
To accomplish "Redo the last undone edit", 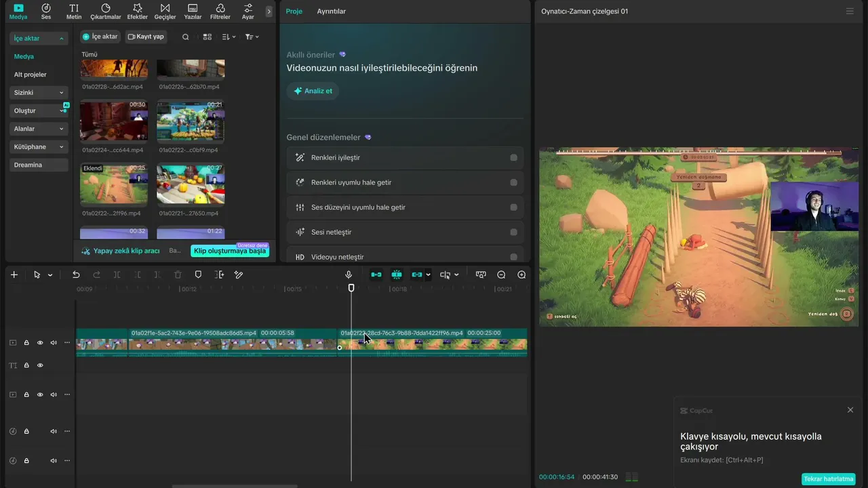I will (96, 274).
